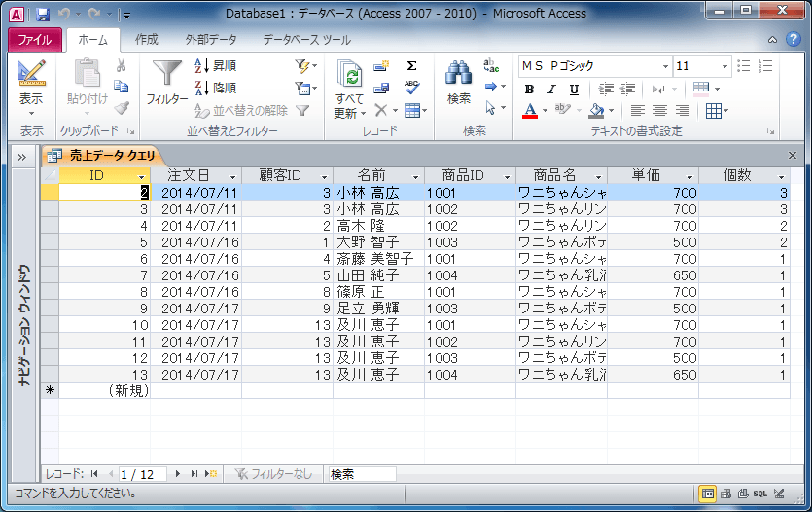Click the scissors cut icon

[x=122, y=65]
